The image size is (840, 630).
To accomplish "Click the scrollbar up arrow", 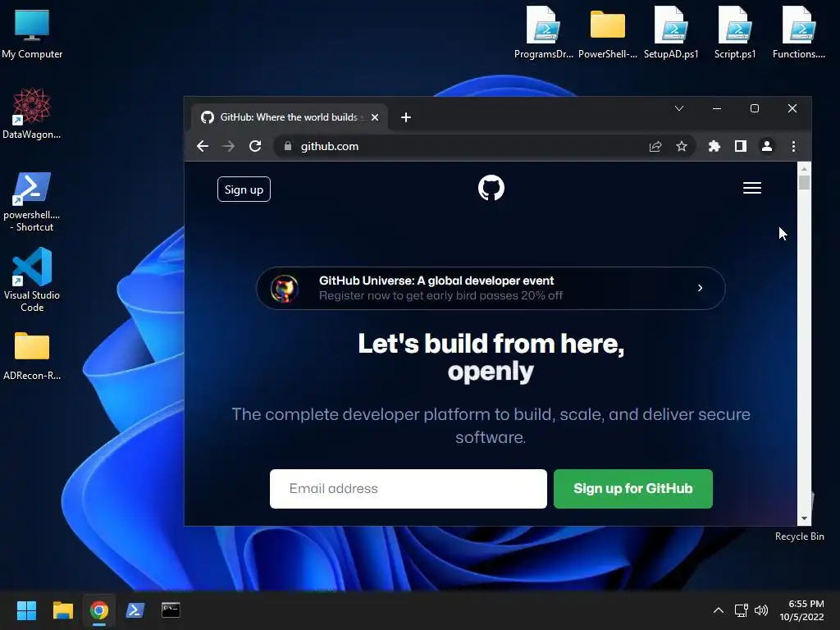I will [x=804, y=169].
